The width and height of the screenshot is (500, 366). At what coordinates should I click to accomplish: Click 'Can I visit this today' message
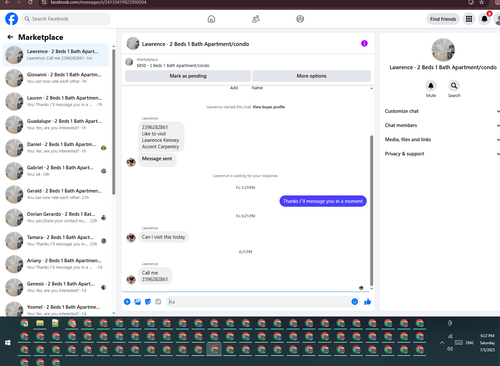click(x=163, y=237)
